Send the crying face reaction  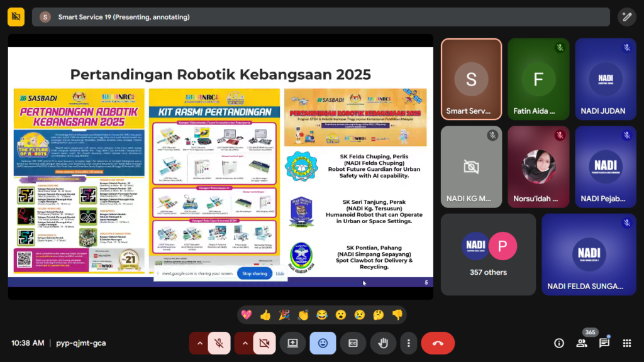coord(359,315)
